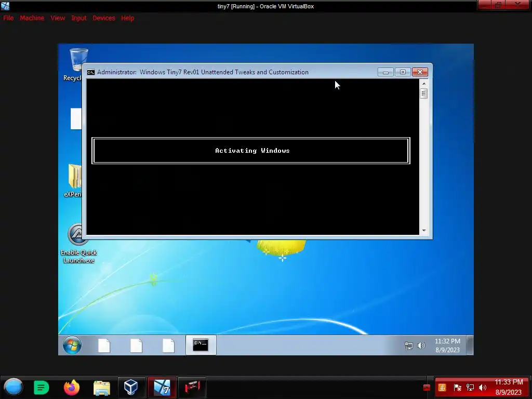
Task: Click the command prompt taskbar button
Action: (201, 345)
